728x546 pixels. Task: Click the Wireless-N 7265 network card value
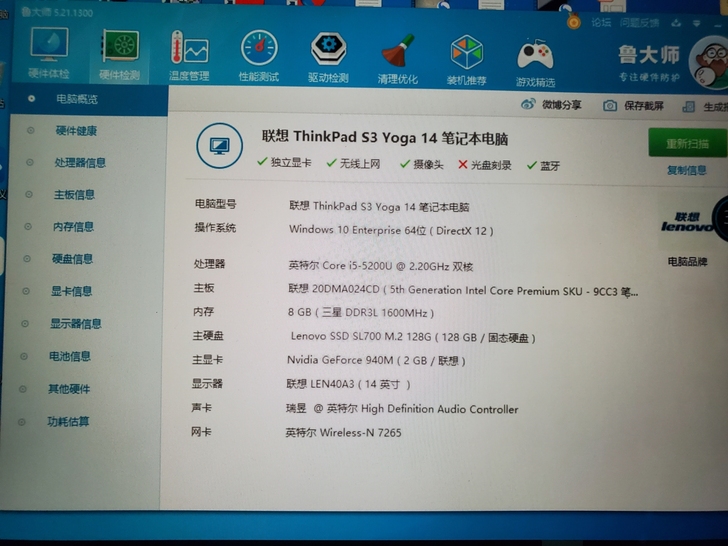(343, 433)
